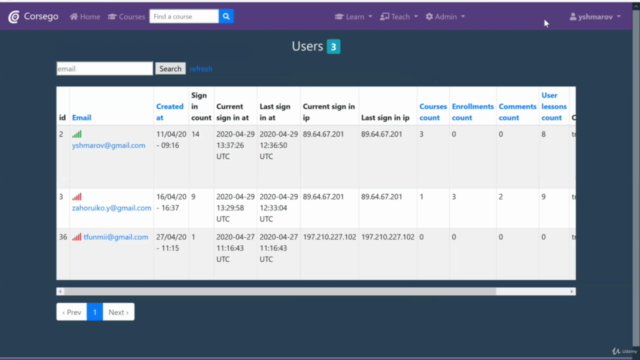Image resolution: width=640 pixels, height=360 pixels.
Task: Open user yshmarov@gmail.com
Action: point(109,145)
